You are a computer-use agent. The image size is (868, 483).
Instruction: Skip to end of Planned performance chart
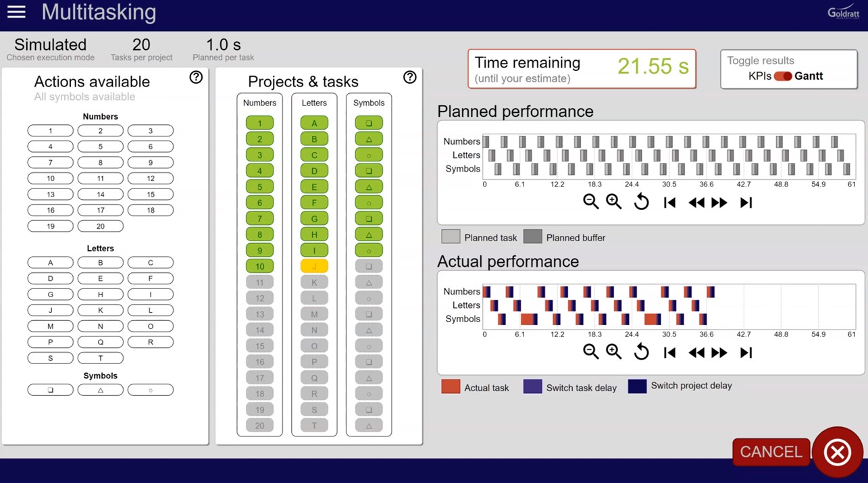(746, 202)
